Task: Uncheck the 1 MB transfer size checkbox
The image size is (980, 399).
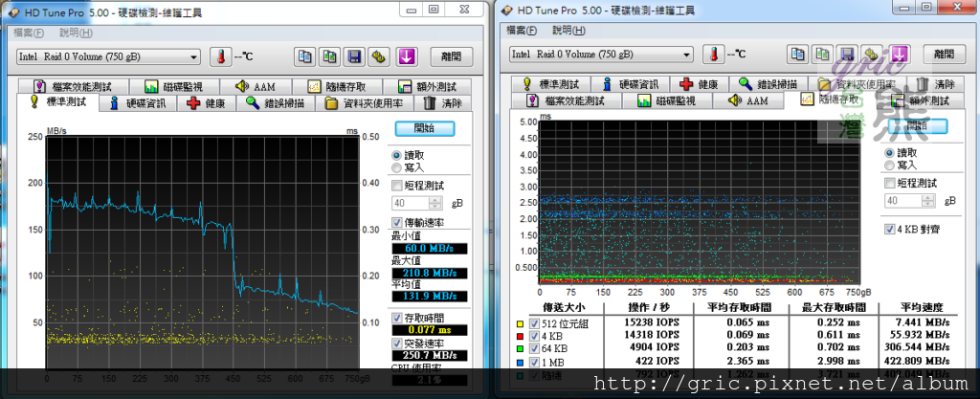Action: pos(534,362)
